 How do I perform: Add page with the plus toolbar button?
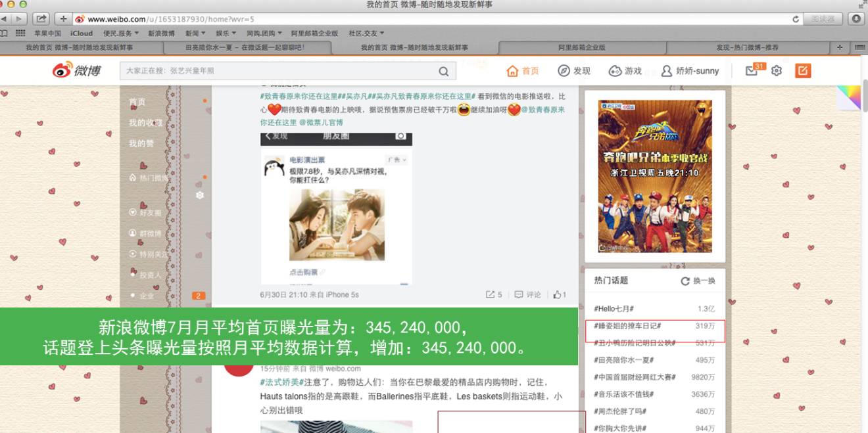tap(63, 19)
